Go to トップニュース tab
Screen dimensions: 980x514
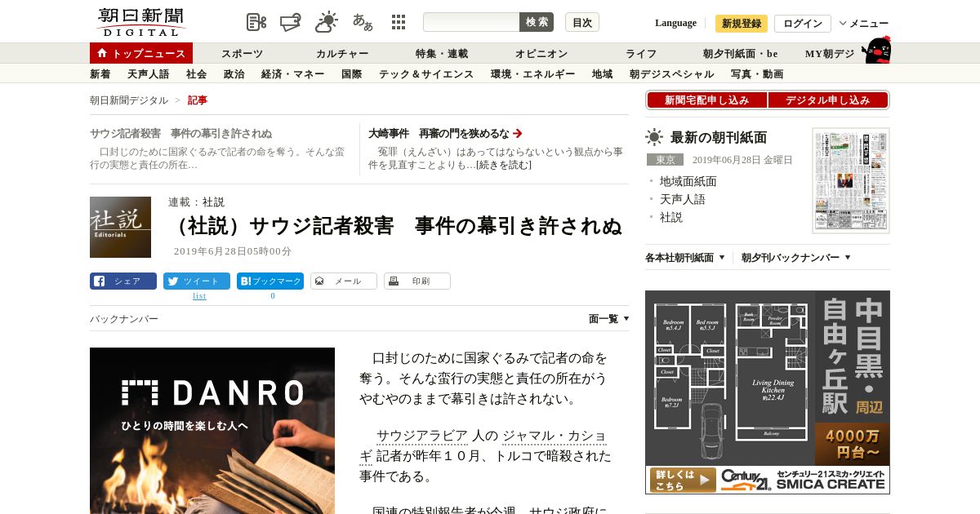pyautogui.click(x=141, y=53)
